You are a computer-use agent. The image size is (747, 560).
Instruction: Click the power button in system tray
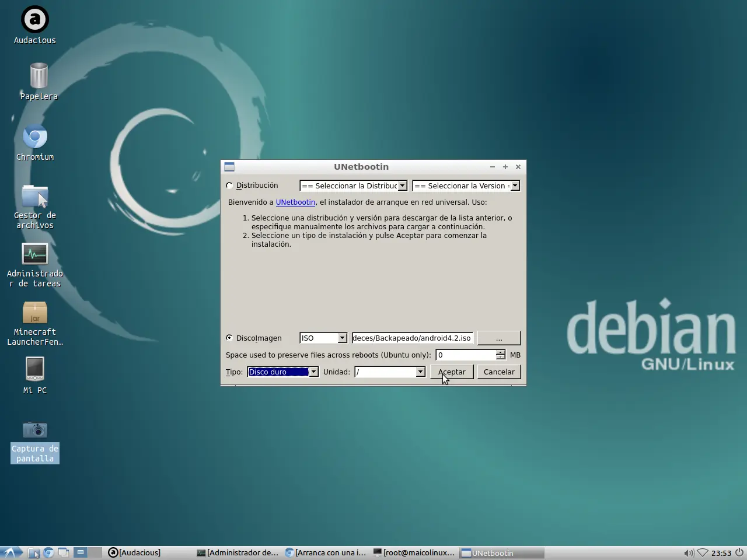(739, 552)
